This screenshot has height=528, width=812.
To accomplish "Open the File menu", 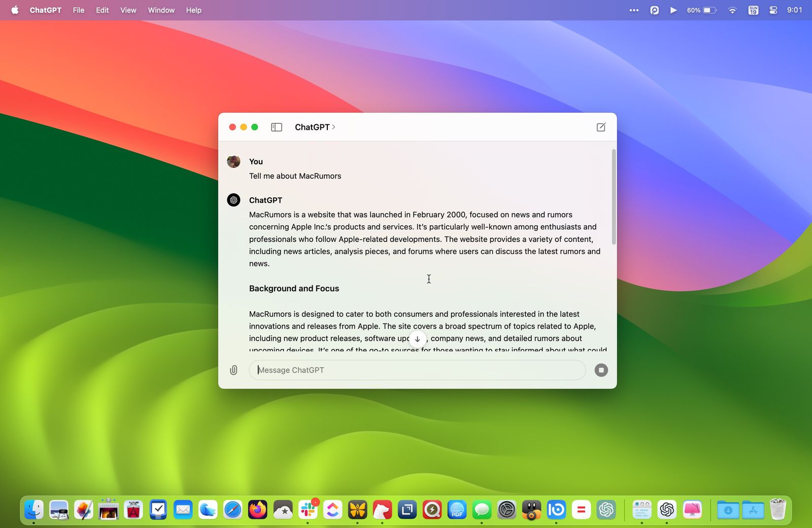I will (78, 10).
